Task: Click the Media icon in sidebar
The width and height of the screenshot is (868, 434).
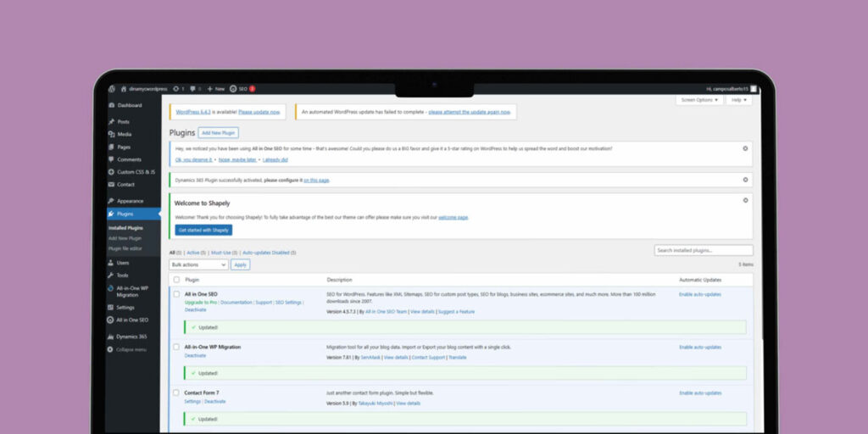Action: tap(112, 135)
